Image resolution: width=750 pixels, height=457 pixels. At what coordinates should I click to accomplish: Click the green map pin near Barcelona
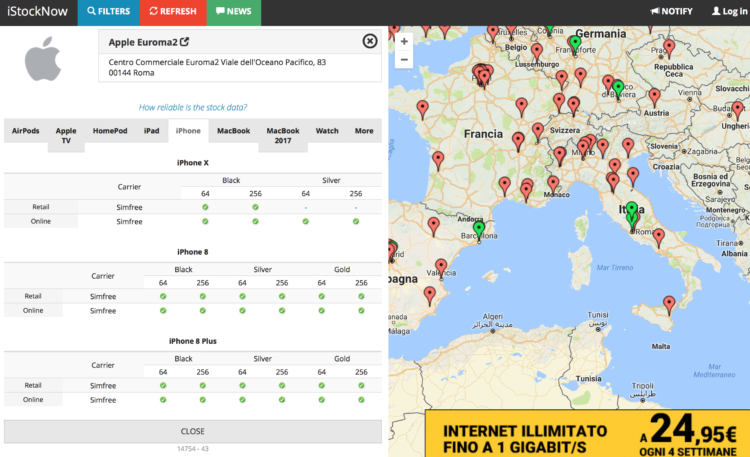[479, 230]
